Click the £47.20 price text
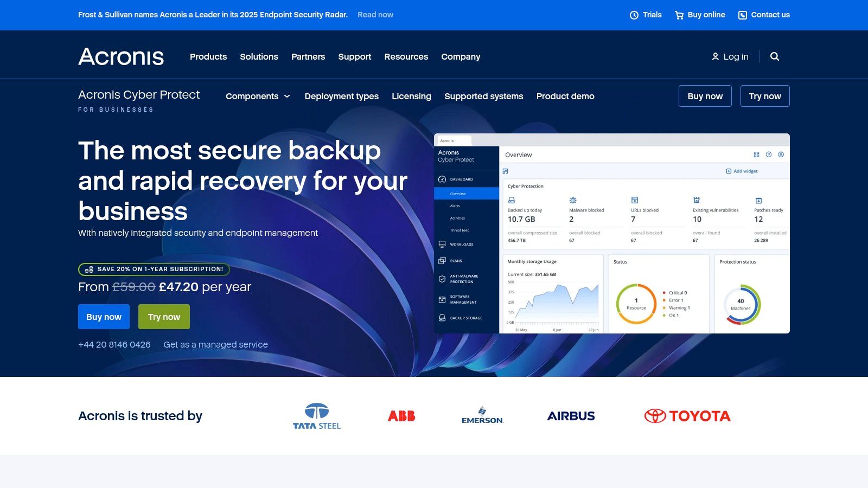868x488 pixels. (178, 287)
